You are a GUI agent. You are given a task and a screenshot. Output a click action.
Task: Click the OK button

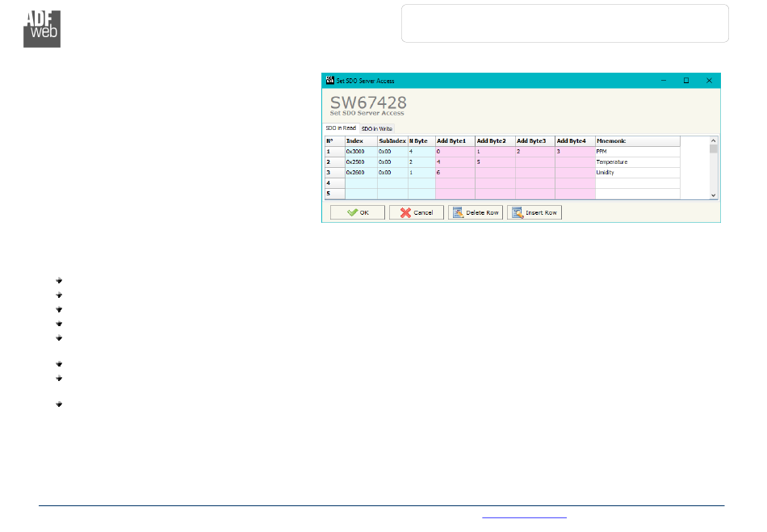click(x=358, y=212)
